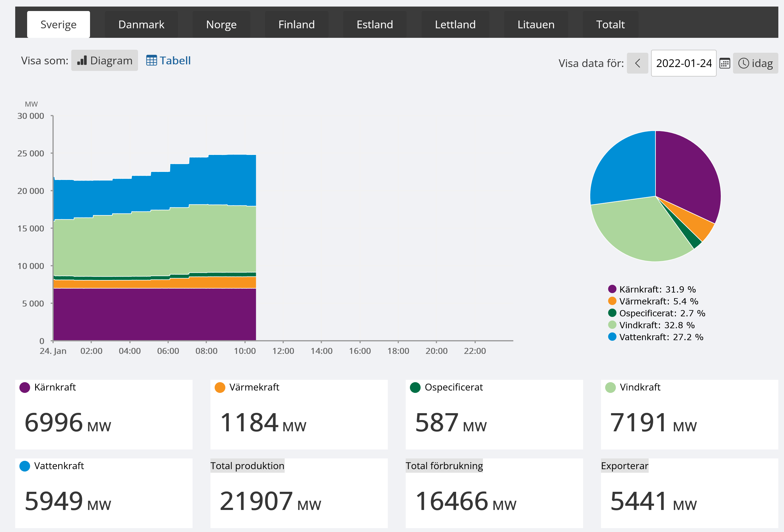This screenshot has width=784, height=532.
Task: Open the calendar date picker icon
Action: (724, 63)
